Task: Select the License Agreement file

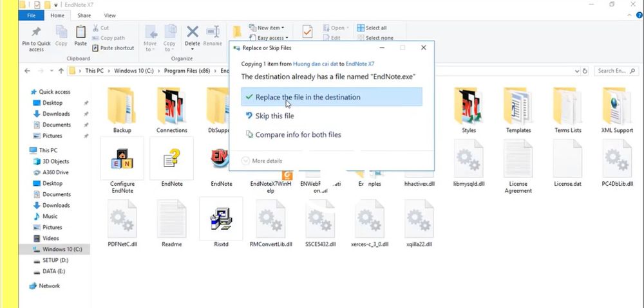Action: pyautogui.click(x=518, y=166)
